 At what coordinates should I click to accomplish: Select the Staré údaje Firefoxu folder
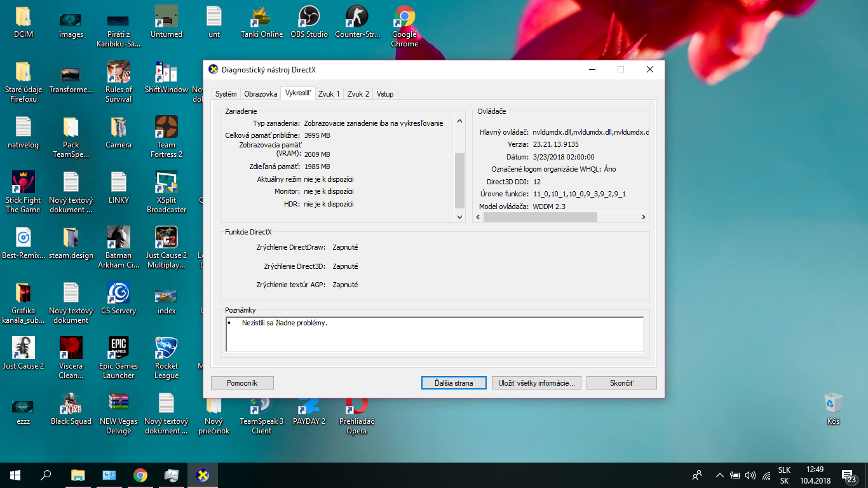pos(24,81)
